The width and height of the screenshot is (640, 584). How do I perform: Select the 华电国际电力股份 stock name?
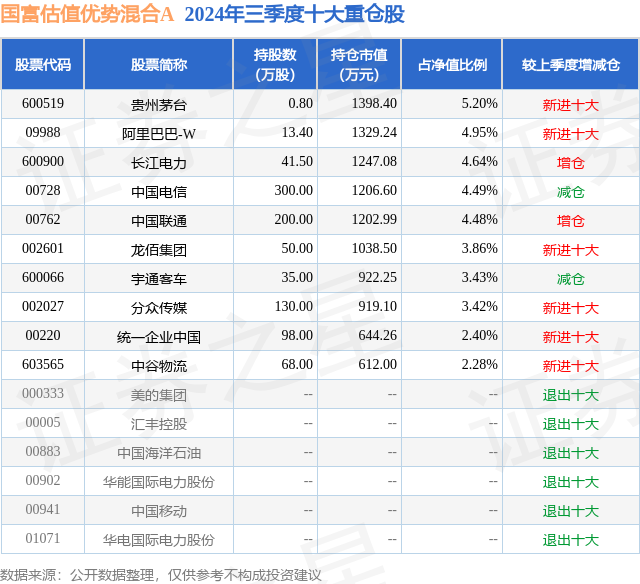tap(159, 540)
